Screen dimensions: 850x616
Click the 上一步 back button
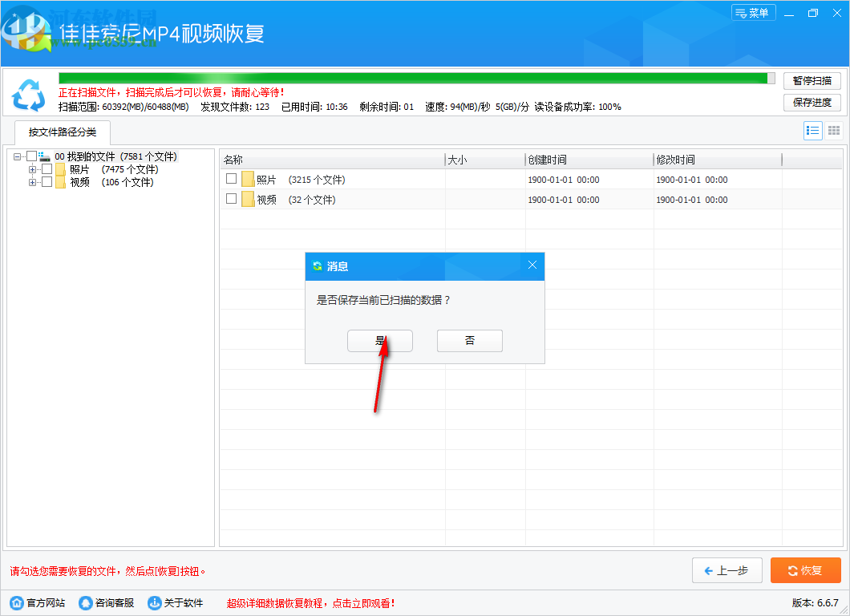coord(727,570)
